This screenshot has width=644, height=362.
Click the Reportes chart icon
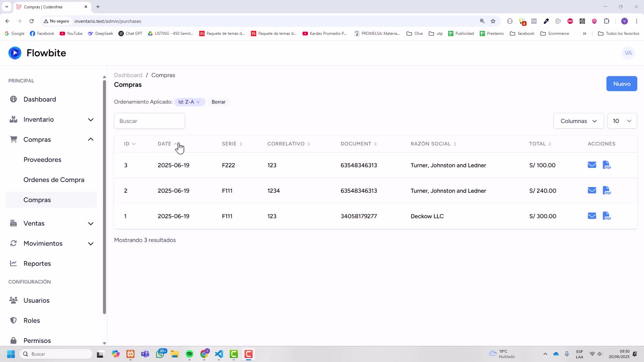coord(13,263)
